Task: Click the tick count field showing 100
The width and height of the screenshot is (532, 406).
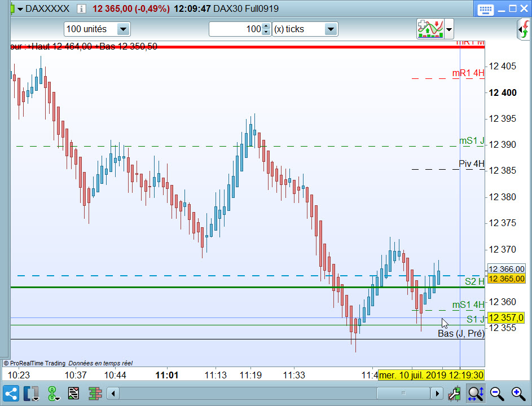Action: [x=235, y=29]
